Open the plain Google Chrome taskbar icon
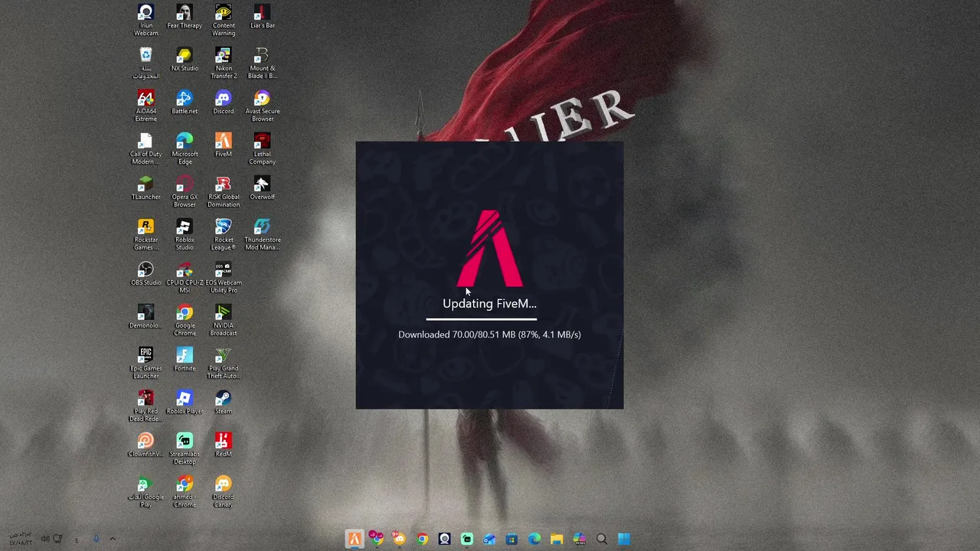 tap(422, 539)
